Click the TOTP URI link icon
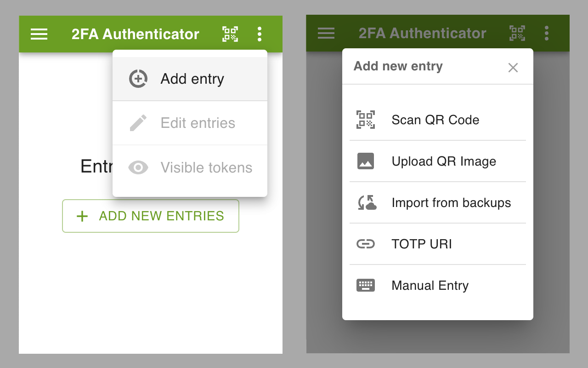 coord(366,244)
